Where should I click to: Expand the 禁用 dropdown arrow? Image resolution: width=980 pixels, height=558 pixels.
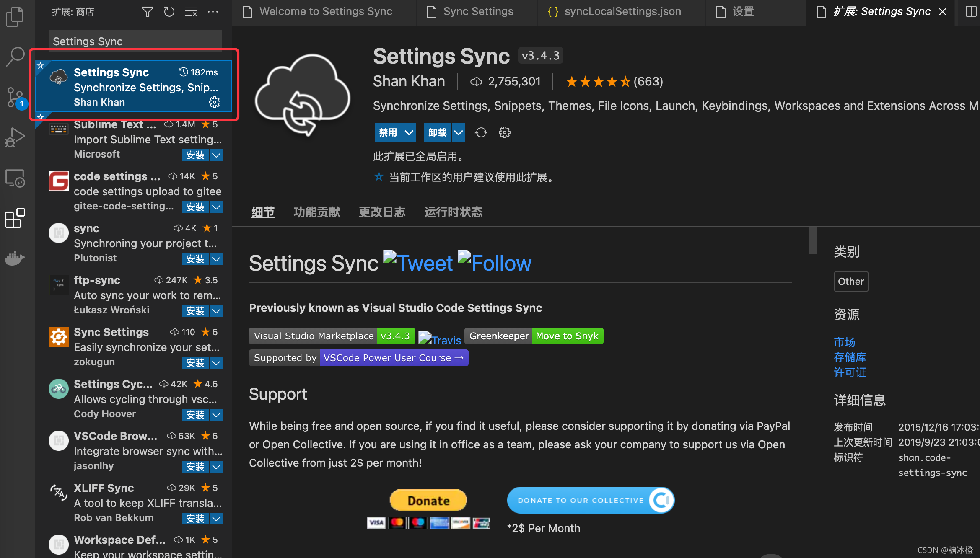(409, 133)
